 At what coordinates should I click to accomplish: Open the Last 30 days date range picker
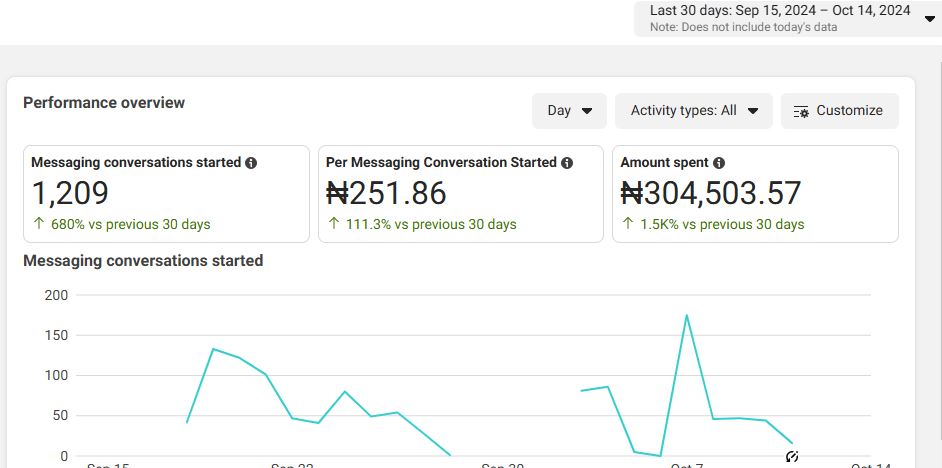787,18
